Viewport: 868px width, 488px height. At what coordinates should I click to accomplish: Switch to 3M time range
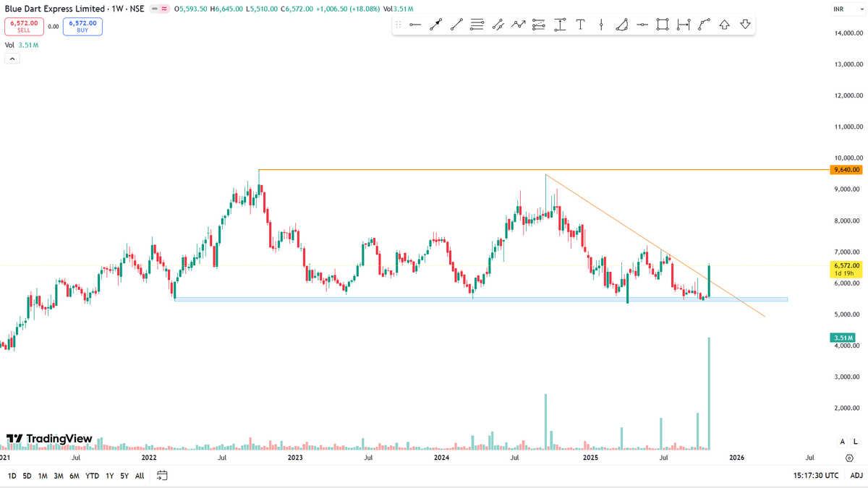(x=59, y=476)
